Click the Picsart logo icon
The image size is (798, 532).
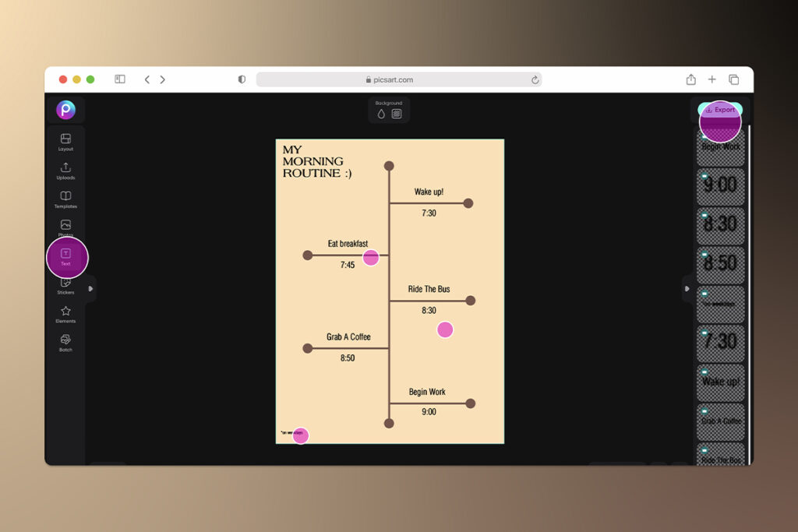coord(65,110)
